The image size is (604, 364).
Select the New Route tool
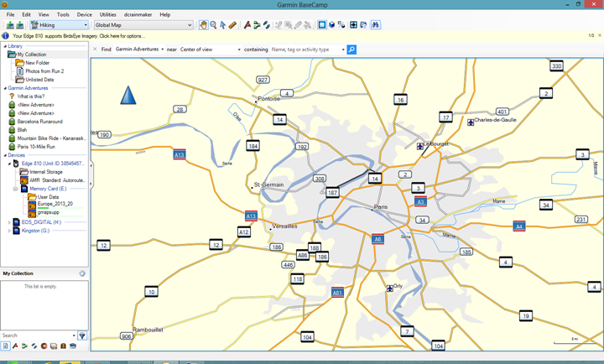257,25
